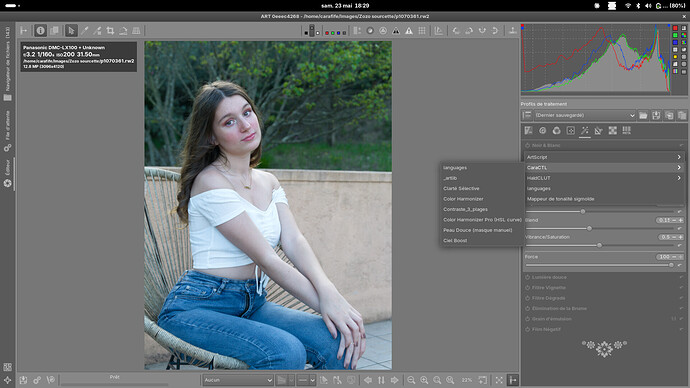Save the current image from bottom bar
Screen dimensions: 690x388
23,380
